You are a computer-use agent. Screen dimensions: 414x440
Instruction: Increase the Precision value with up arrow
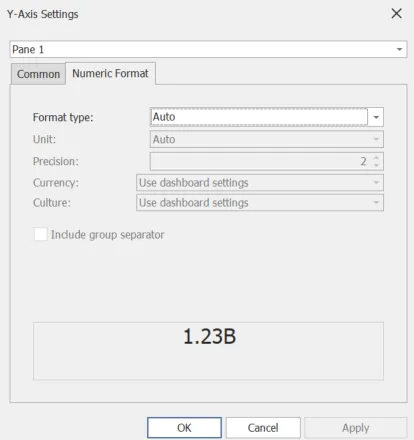pyautogui.click(x=376, y=158)
